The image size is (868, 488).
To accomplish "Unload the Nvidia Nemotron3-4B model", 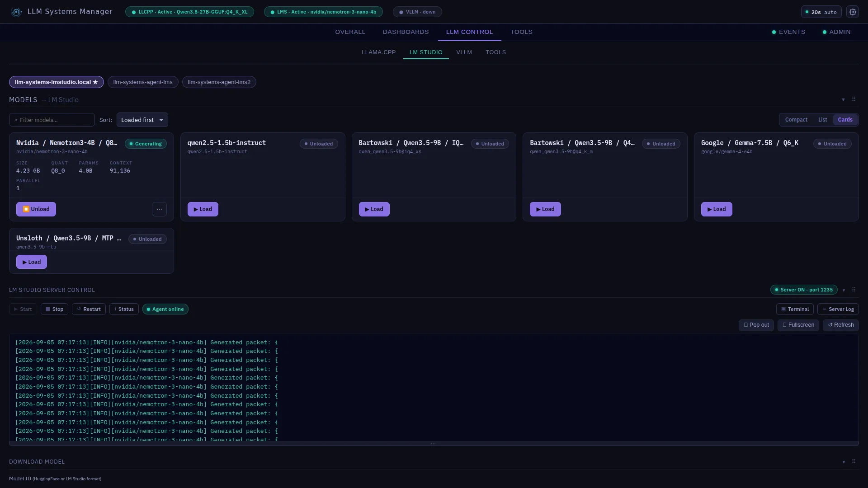I will [36, 209].
